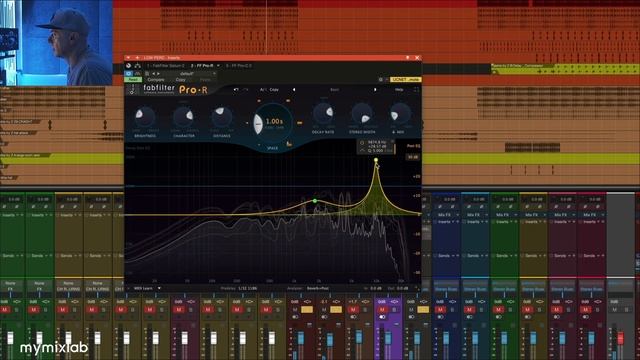Go to next Pro-R preset with right arrow
Image resolution: width=640 pixels, height=360 pixels.
pos(375,89)
